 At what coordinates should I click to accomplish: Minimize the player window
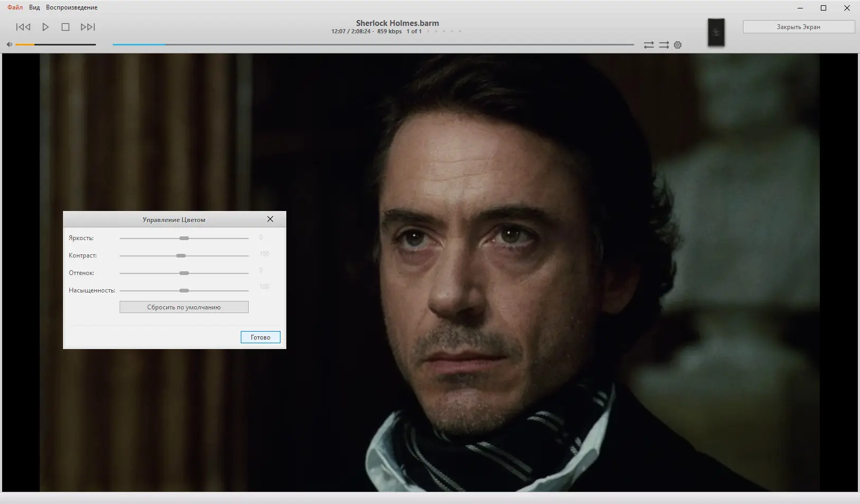(x=800, y=8)
